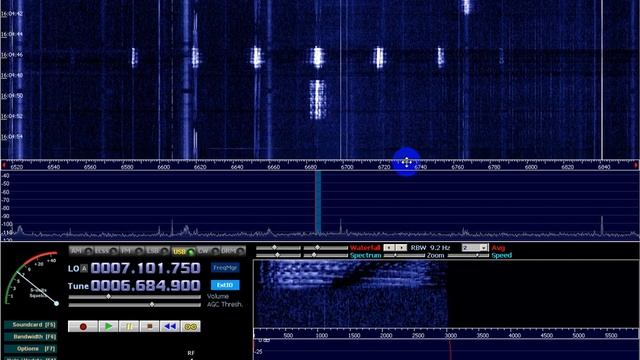Click the Waterfall slider nearest the Waterfall label
This screenshot has width=640, height=360.
(x=325, y=248)
